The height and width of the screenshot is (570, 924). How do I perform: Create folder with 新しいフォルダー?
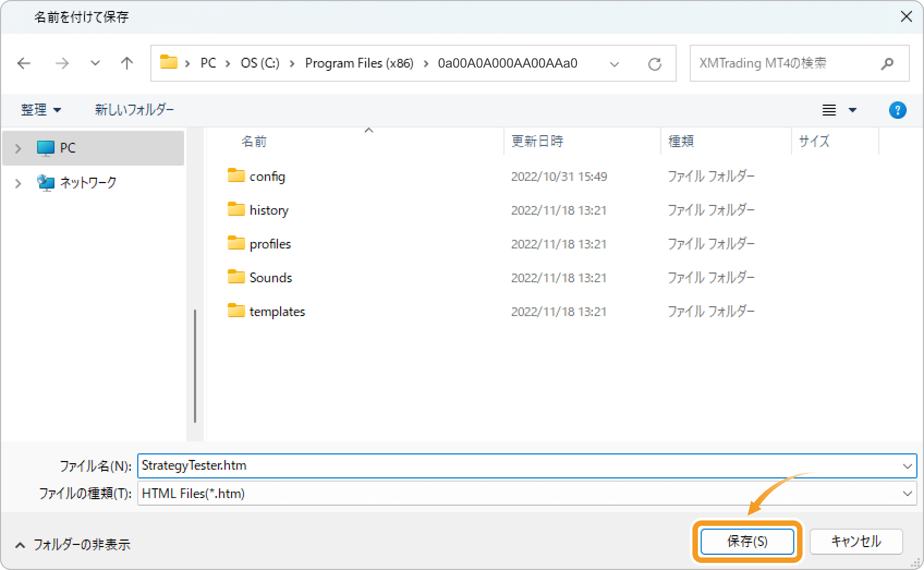(135, 110)
